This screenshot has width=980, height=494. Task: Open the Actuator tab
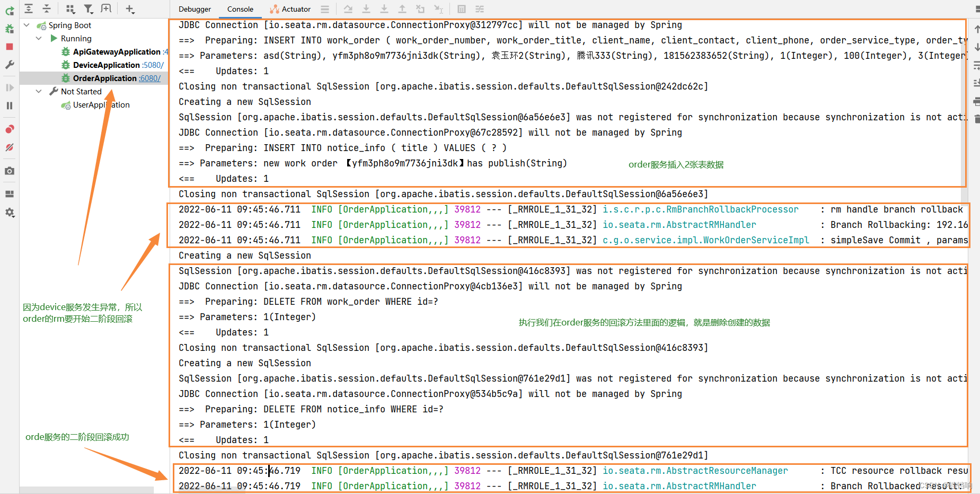(x=290, y=9)
